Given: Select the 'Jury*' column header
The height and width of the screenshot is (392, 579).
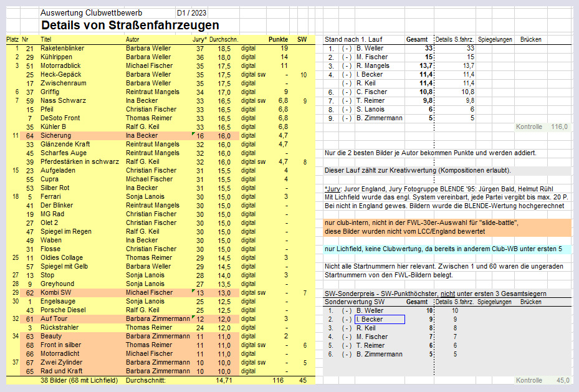Looking at the screenshot, I should pyautogui.click(x=199, y=39).
